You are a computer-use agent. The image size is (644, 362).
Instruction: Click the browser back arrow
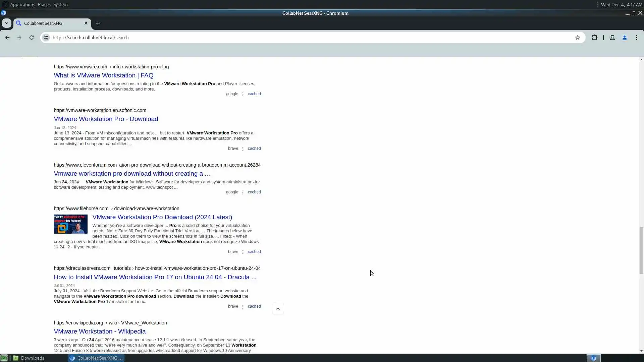(7, 38)
